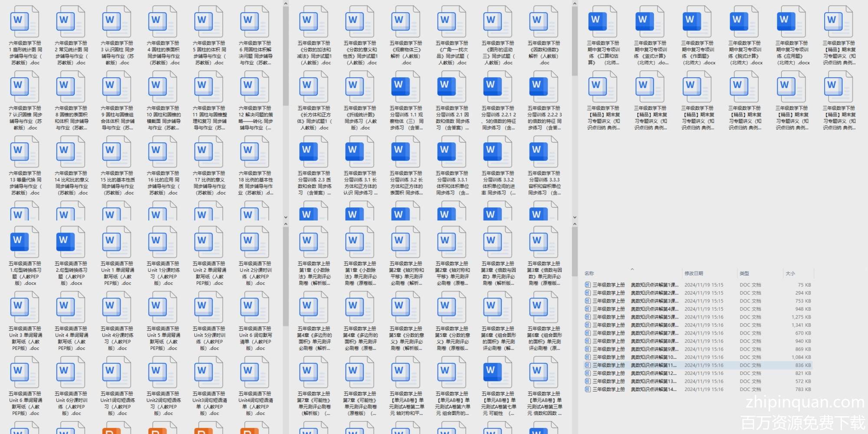Select 三年级数学下册 期中复习《竖式计算》 file
This screenshot has height=434, width=868.
pos(650,23)
